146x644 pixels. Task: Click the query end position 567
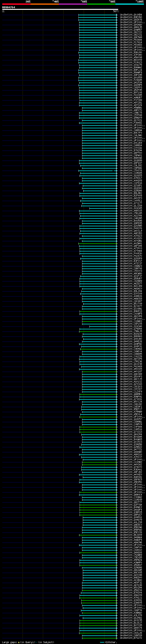[115, 11]
